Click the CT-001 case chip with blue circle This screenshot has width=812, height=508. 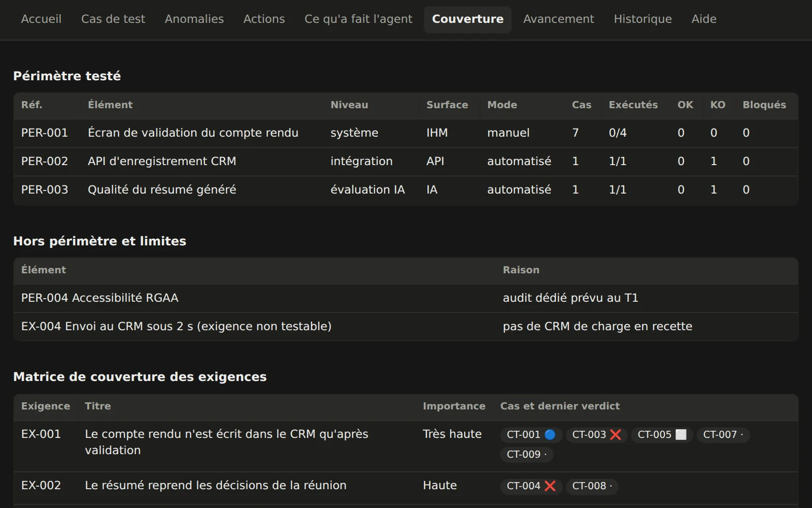click(x=531, y=435)
